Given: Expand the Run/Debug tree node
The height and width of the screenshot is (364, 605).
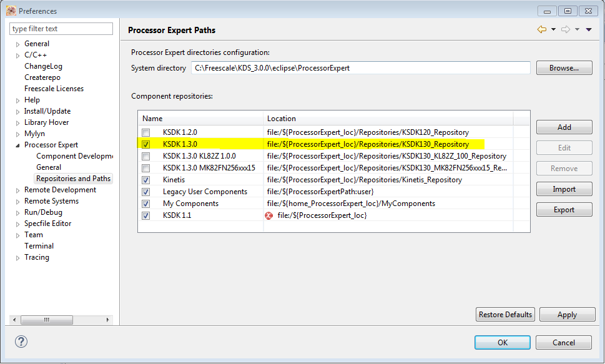Looking at the screenshot, I should pyautogui.click(x=17, y=212).
